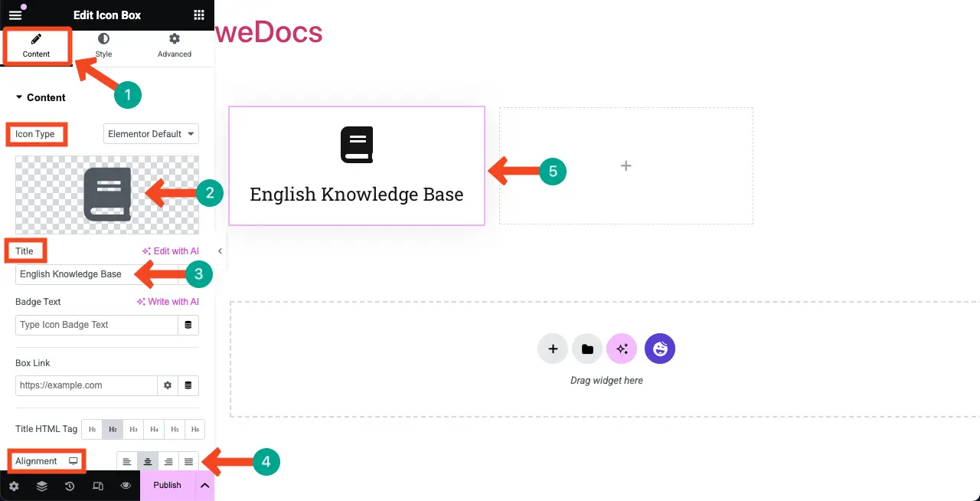Open the Navigator layers icon
The image size is (980, 501).
(x=41, y=486)
